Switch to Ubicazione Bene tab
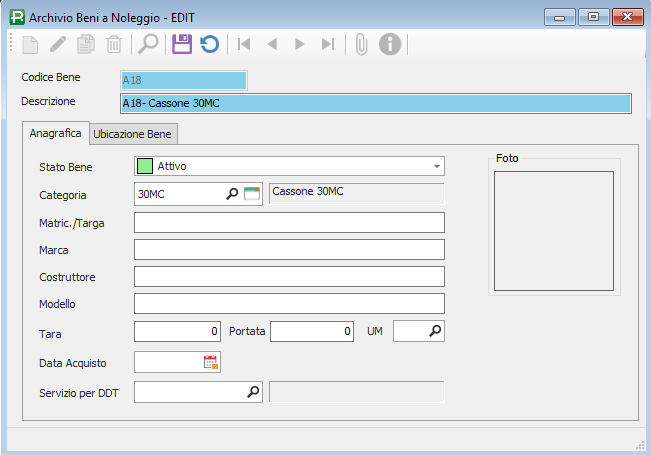Image resolution: width=651 pixels, height=455 pixels. pyautogui.click(x=132, y=133)
